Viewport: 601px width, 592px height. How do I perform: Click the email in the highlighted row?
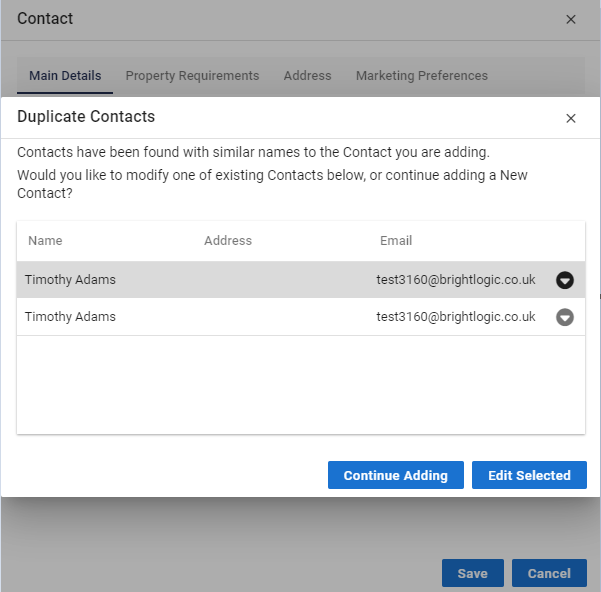click(456, 280)
